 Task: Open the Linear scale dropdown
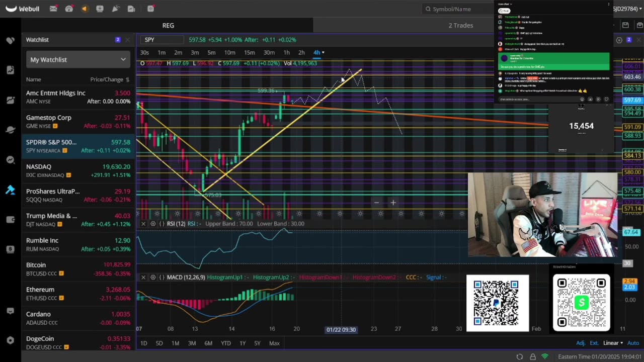pyautogui.click(x=613, y=343)
